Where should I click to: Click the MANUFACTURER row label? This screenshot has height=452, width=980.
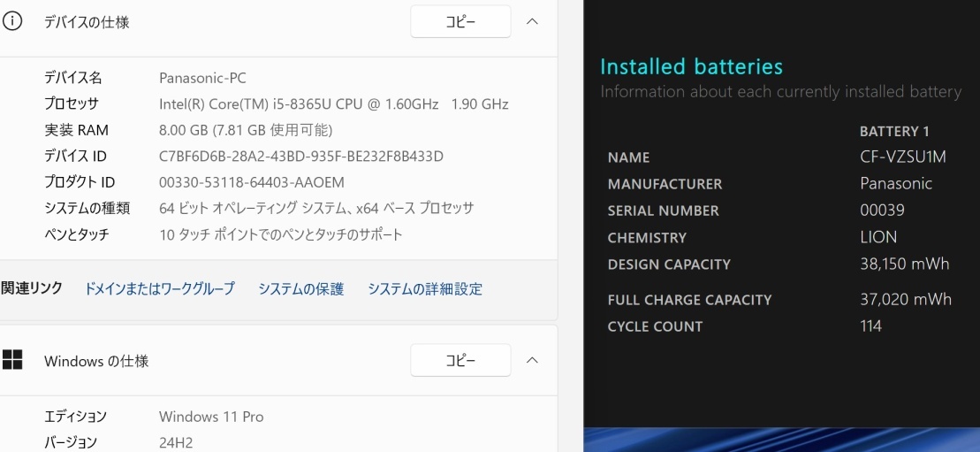[665, 184]
